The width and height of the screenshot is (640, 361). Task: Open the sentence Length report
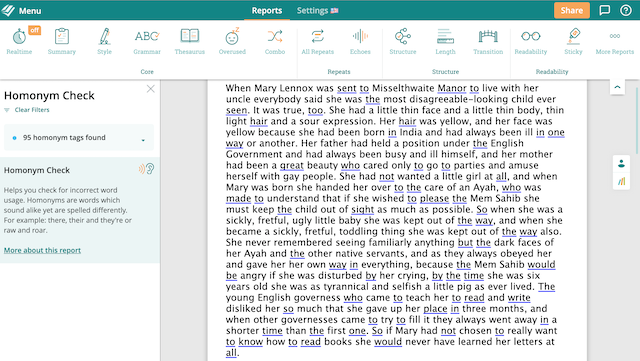coord(445,41)
